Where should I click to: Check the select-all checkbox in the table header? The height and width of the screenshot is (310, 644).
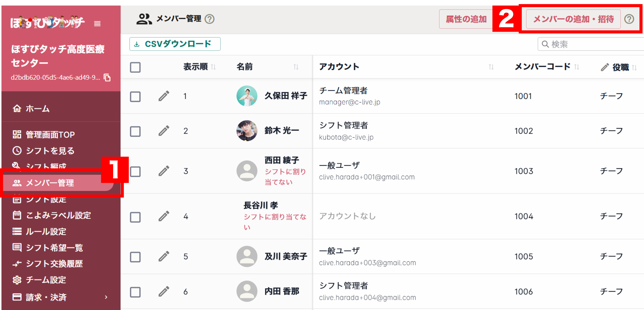[135, 67]
